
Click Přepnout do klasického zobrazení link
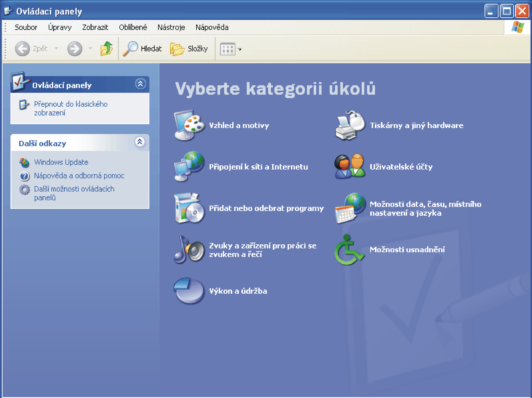click(x=71, y=108)
